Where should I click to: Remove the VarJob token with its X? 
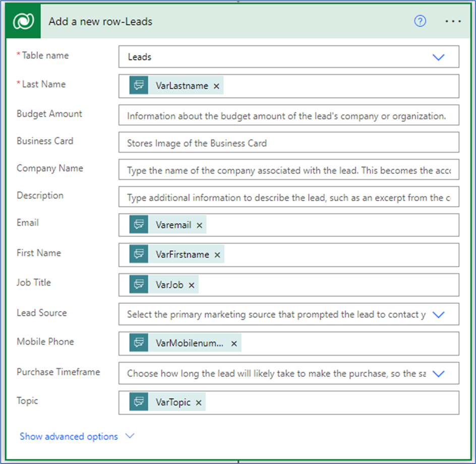click(x=191, y=284)
